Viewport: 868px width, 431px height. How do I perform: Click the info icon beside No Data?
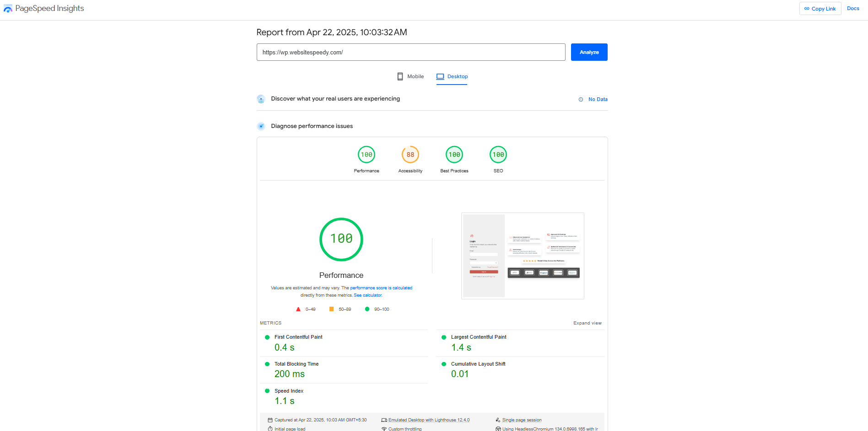pyautogui.click(x=581, y=99)
